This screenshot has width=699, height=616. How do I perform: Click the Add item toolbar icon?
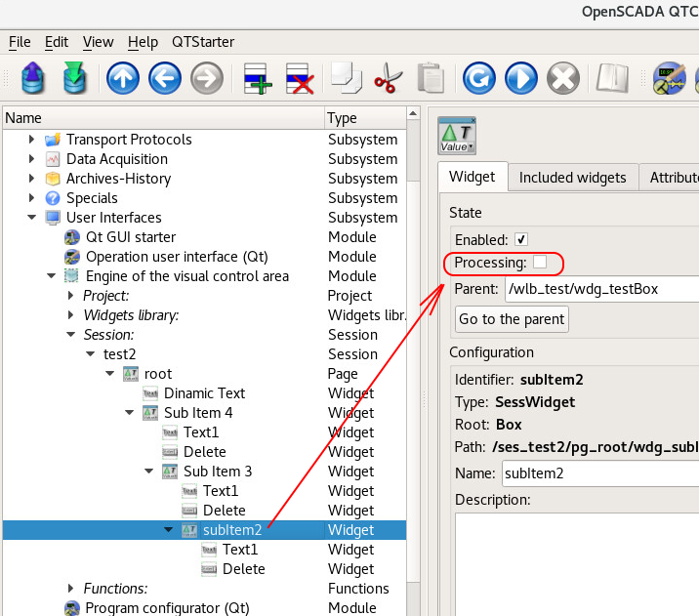(x=257, y=78)
